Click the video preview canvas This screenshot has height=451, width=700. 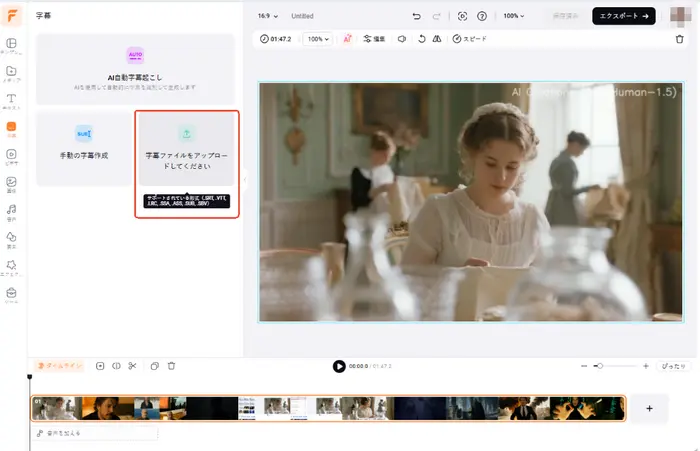471,202
